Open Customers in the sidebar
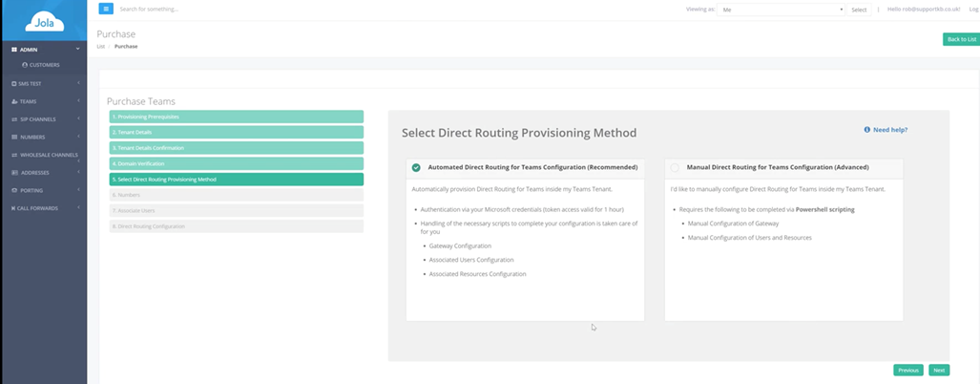Image resolution: width=980 pixels, height=384 pixels. (43, 65)
